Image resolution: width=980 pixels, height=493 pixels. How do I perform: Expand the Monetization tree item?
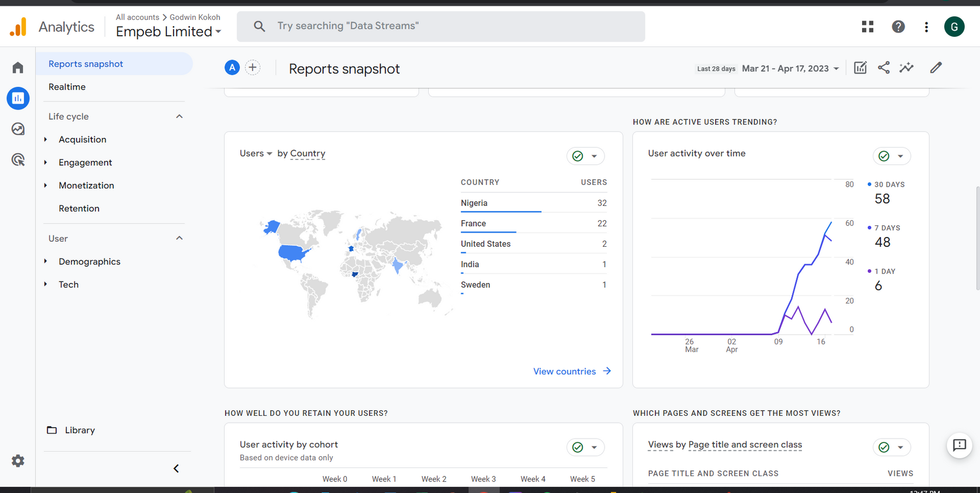[x=46, y=186]
